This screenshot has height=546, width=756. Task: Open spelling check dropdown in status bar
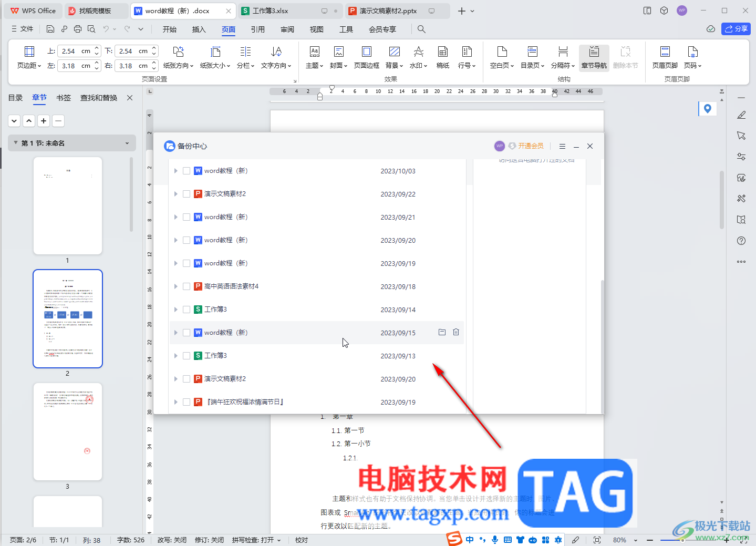pos(279,540)
